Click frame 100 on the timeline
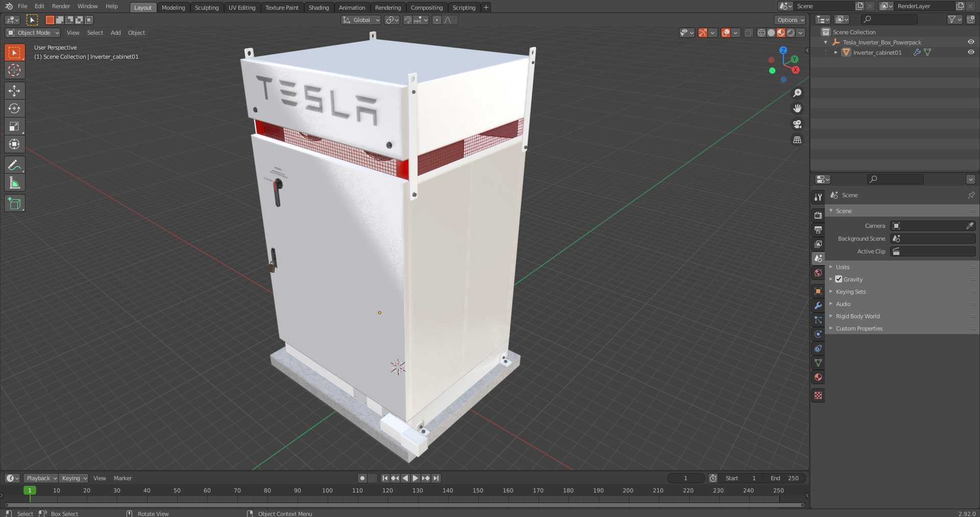 click(x=327, y=490)
